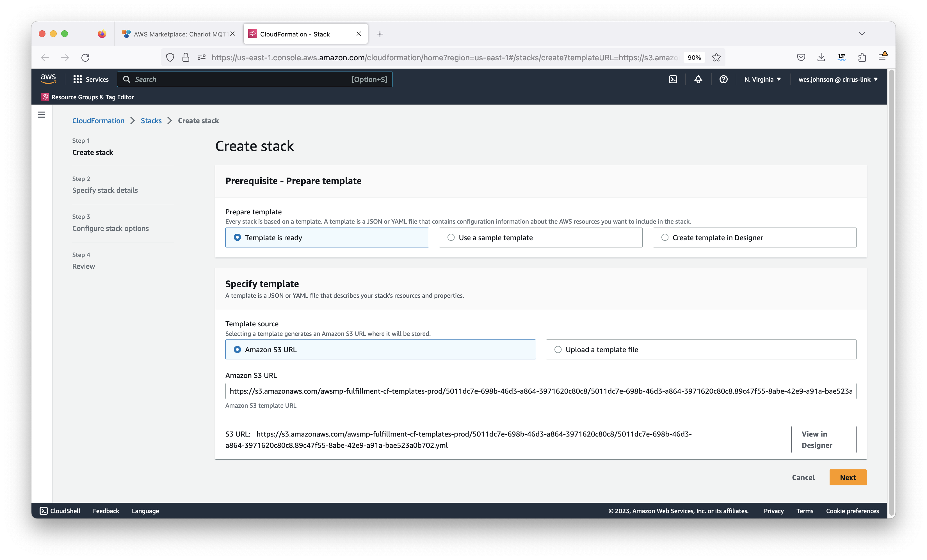Click the browser forward arrow
The height and width of the screenshot is (560, 927).
click(65, 58)
